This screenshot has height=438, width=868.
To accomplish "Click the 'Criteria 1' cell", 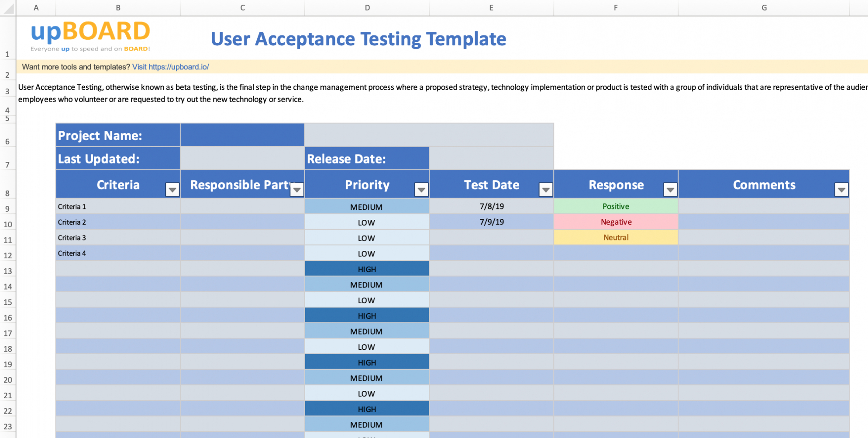I will [x=118, y=206].
